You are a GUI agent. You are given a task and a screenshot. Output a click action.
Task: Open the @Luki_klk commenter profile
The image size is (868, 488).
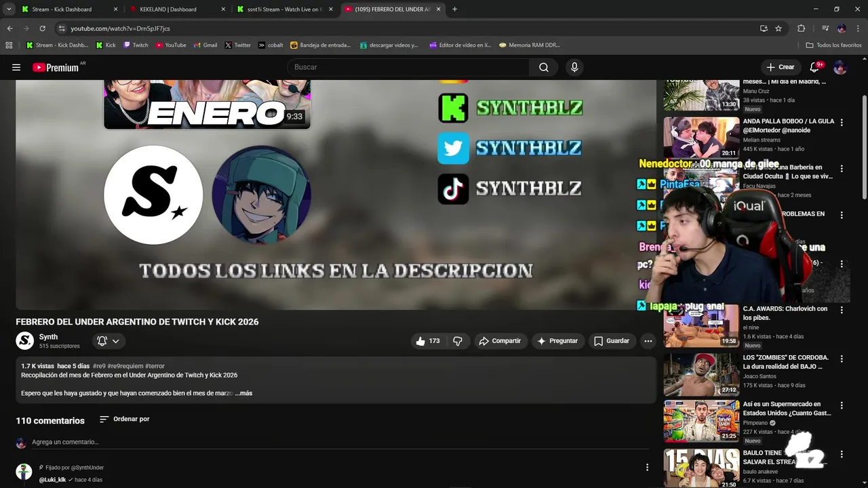point(52,480)
